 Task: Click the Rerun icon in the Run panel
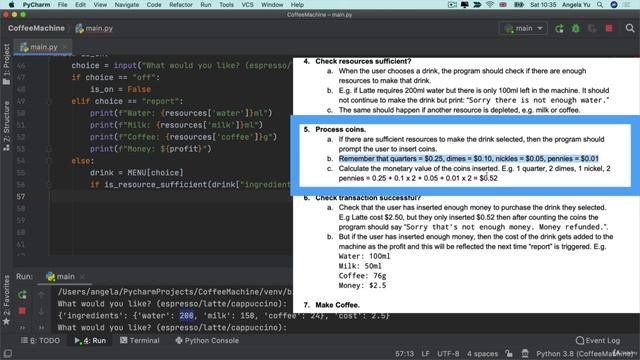[x=22, y=294]
